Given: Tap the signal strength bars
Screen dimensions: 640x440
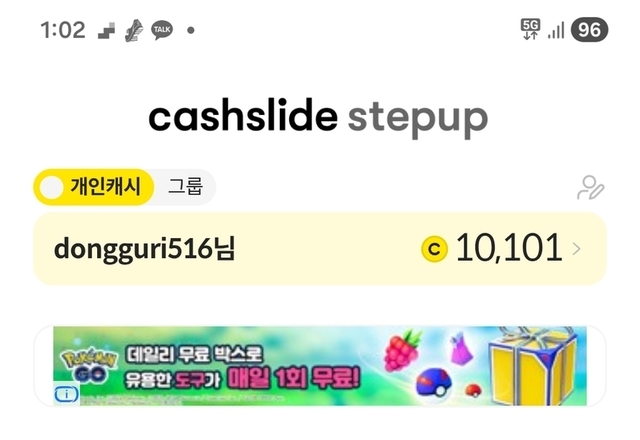Looking at the screenshot, I should pos(556,31).
